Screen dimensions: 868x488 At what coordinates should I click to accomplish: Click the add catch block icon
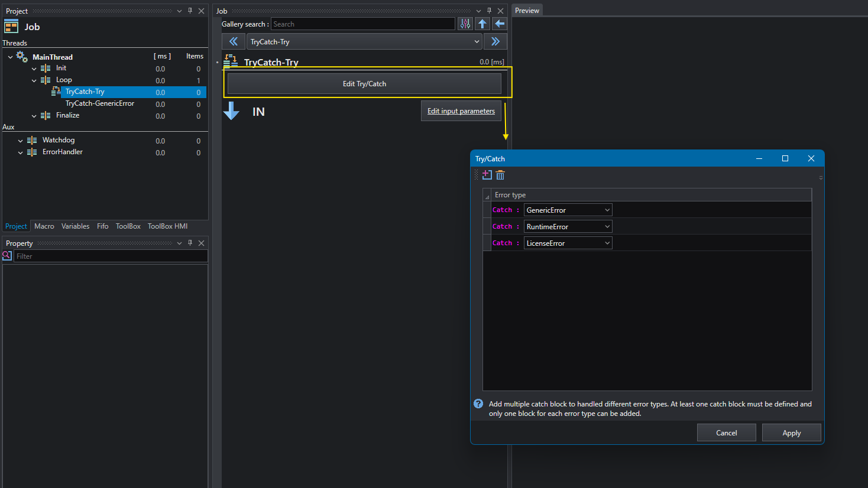[x=487, y=175]
